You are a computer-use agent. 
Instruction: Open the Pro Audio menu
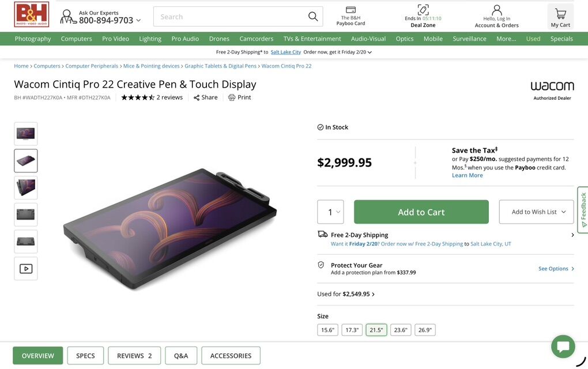[x=185, y=39]
